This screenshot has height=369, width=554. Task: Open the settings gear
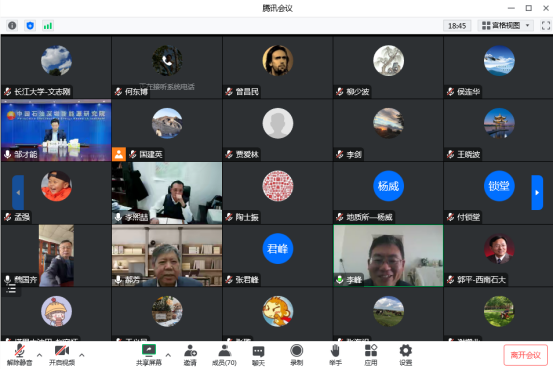point(405,355)
